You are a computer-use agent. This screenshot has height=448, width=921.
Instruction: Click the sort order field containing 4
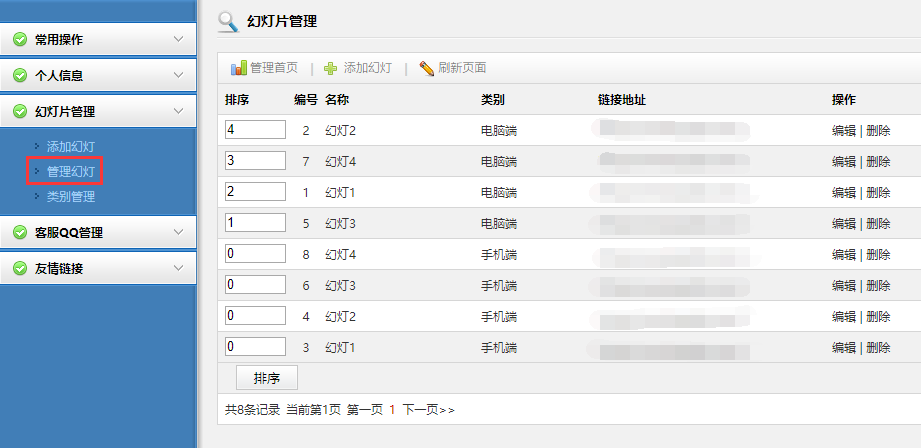pyautogui.click(x=255, y=130)
